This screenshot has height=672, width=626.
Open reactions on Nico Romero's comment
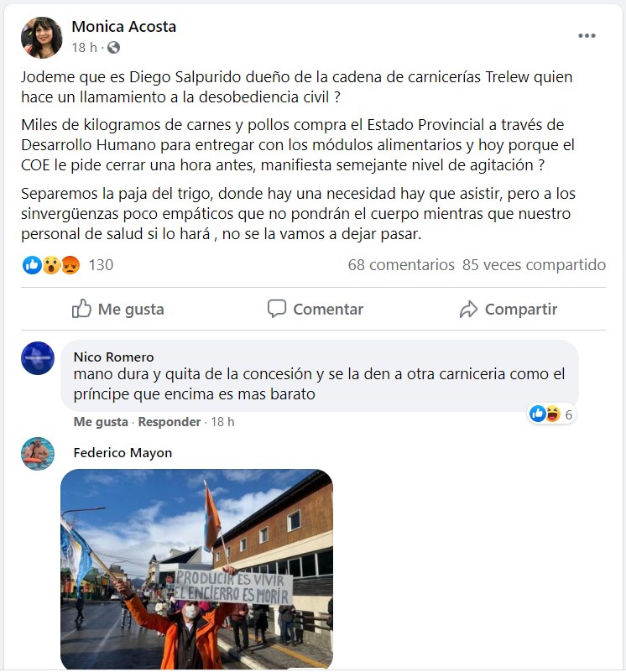point(551,414)
